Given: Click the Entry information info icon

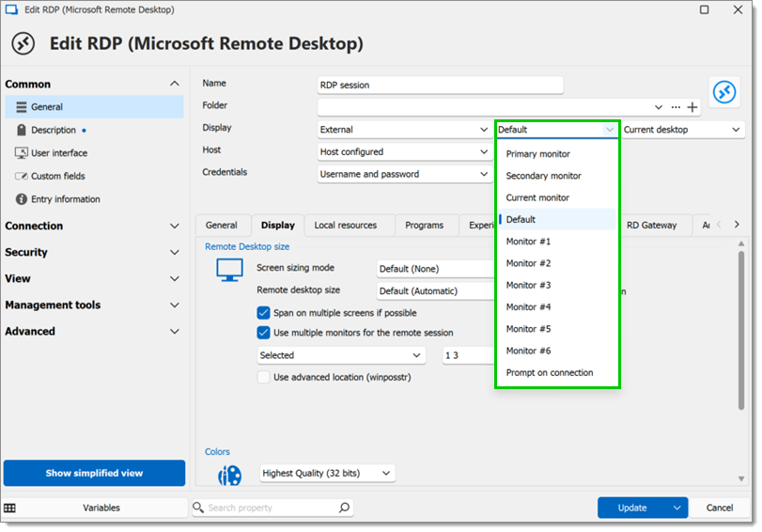Looking at the screenshot, I should pos(21,199).
